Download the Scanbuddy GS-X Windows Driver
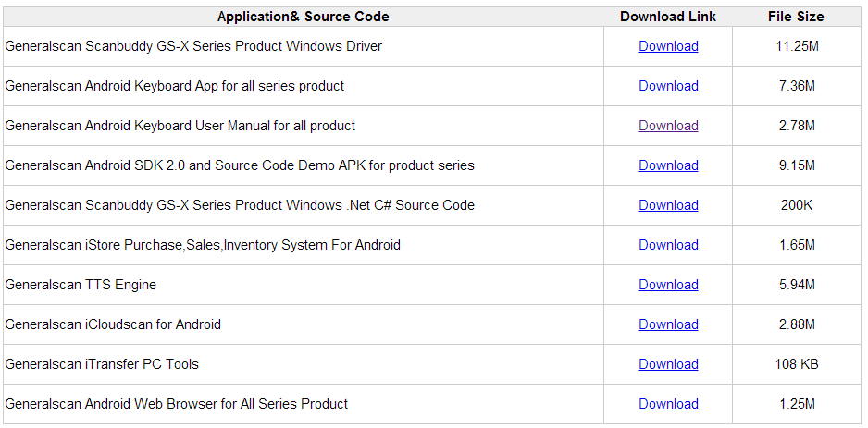 tap(668, 46)
